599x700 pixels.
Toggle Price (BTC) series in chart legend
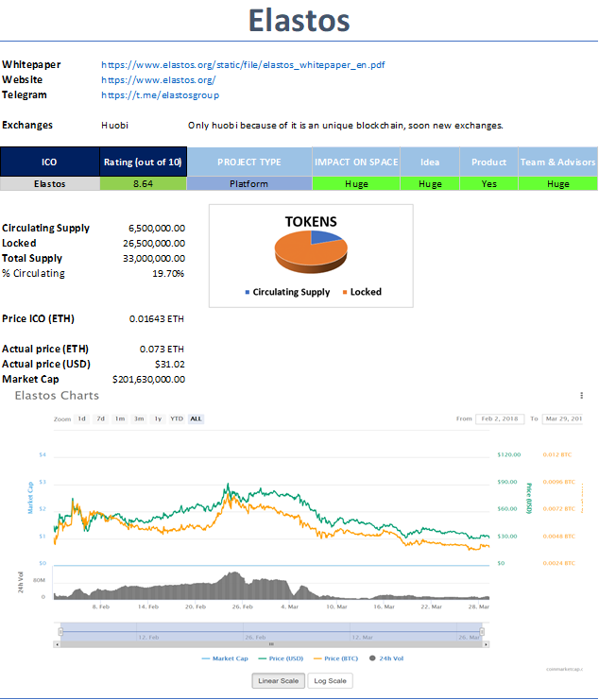pyautogui.click(x=336, y=658)
